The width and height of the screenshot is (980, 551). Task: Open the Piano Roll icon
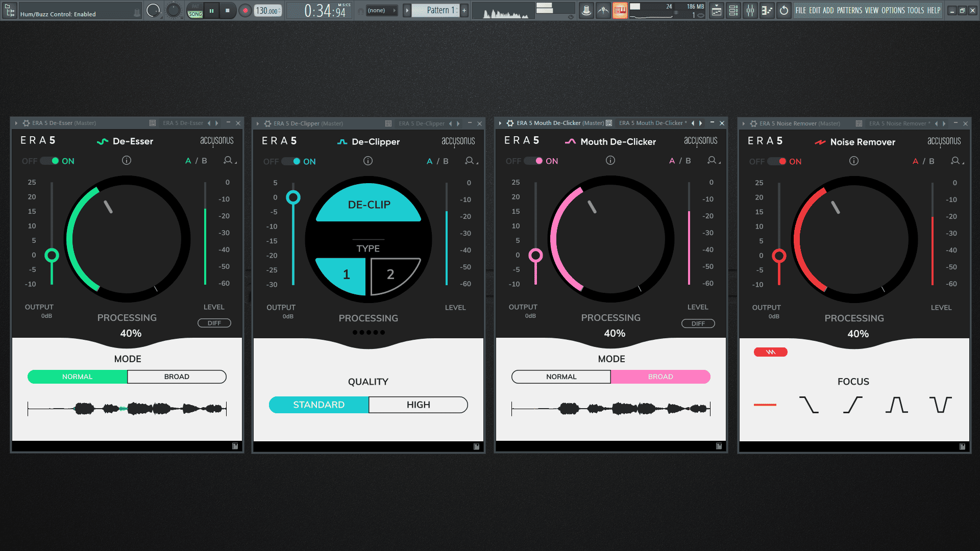pos(767,10)
